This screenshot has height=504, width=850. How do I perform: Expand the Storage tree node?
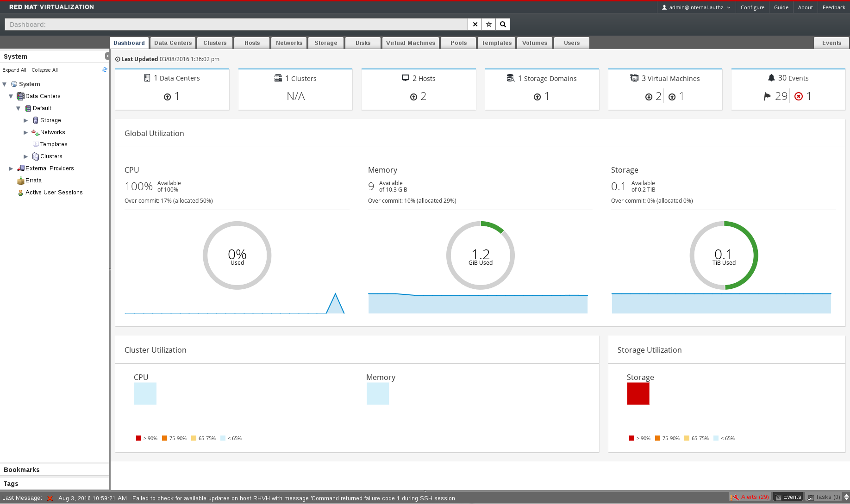[x=26, y=120]
